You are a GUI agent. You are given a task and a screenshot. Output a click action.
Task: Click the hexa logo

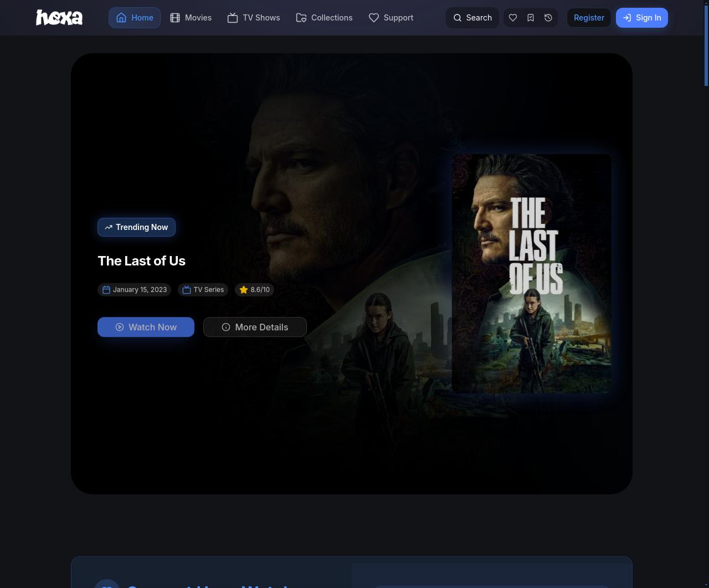(59, 18)
